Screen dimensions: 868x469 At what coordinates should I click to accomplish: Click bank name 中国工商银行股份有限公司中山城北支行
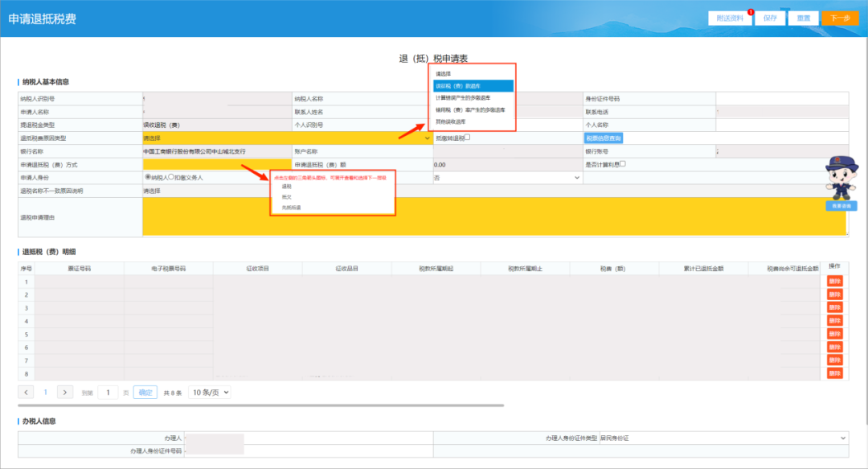(x=194, y=151)
